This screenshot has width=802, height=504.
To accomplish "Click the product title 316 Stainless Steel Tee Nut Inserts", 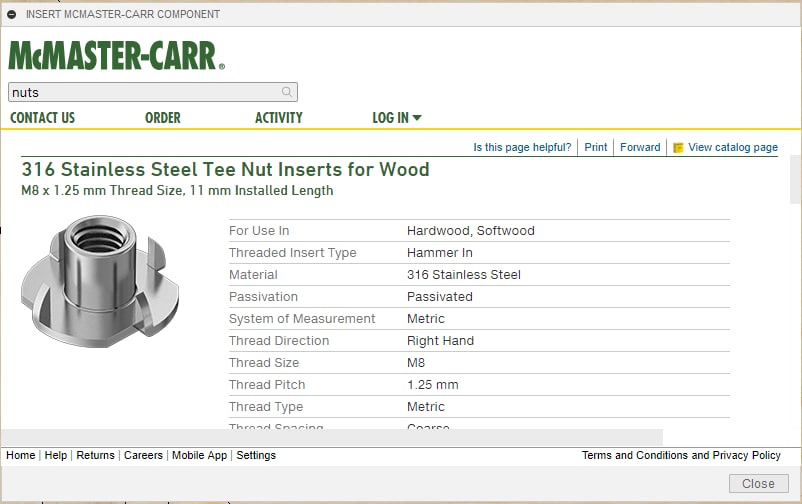I will (x=225, y=169).
